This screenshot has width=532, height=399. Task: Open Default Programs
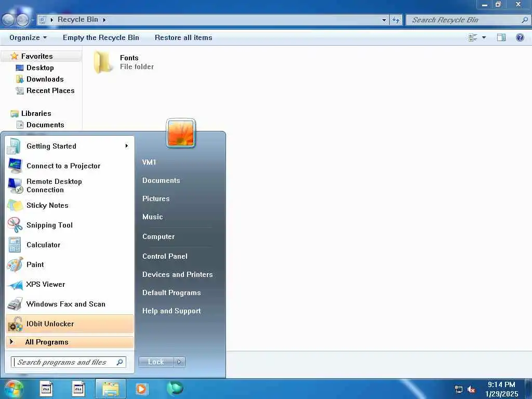tap(171, 292)
